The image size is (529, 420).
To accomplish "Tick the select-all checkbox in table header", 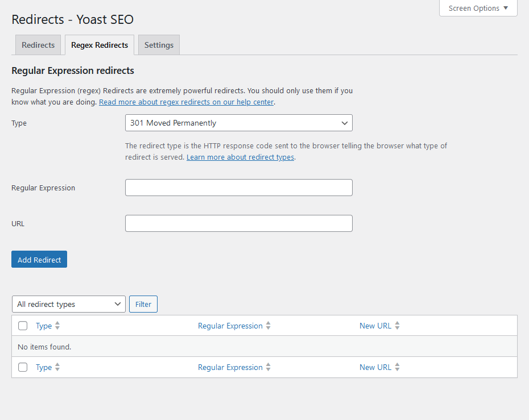I will pyautogui.click(x=23, y=326).
